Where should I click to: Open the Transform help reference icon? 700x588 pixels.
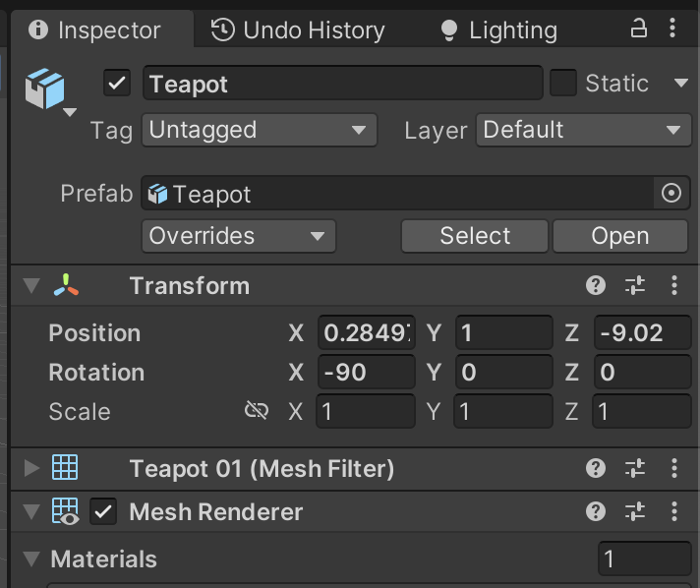click(x=596, y=285)
